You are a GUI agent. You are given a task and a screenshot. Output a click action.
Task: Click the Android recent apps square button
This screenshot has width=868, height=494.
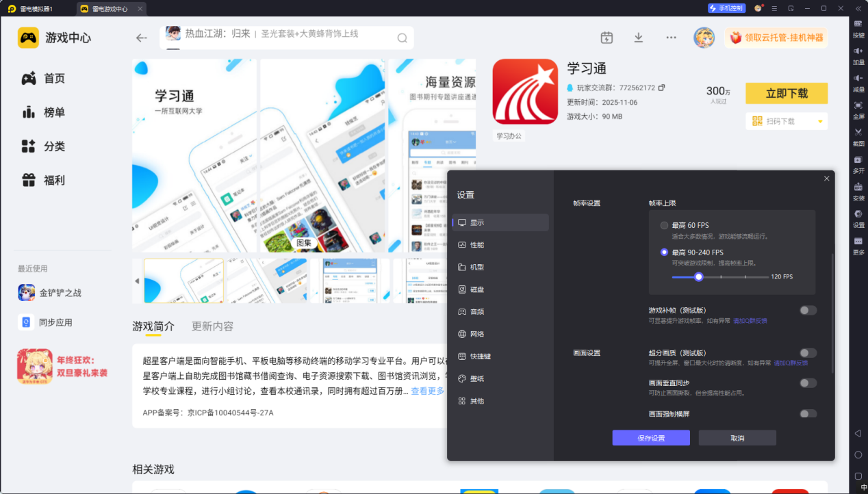858,476
